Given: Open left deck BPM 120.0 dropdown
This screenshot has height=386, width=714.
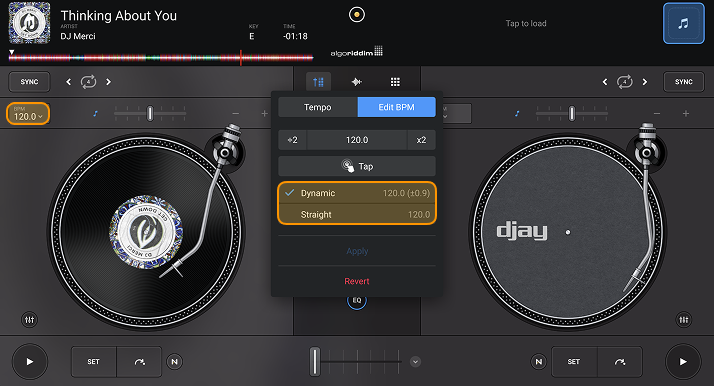Looking at the screenshot, I should [x=28, y=113].
